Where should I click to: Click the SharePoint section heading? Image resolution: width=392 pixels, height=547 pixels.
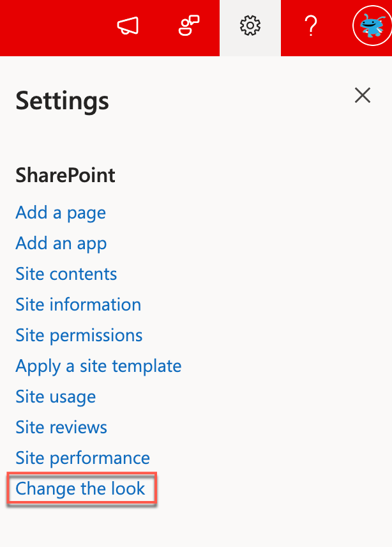pos(66,175)
